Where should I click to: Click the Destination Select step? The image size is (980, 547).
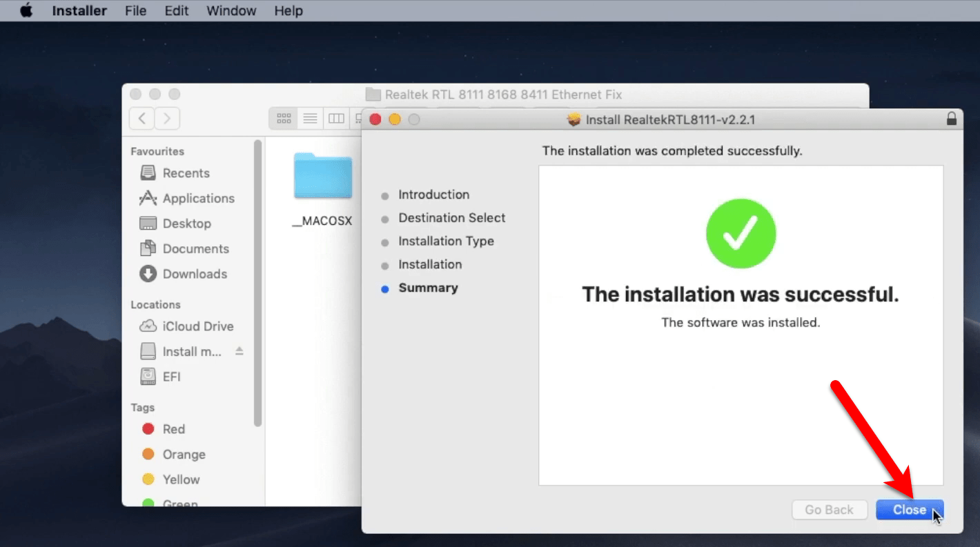(x=451, y=218)
